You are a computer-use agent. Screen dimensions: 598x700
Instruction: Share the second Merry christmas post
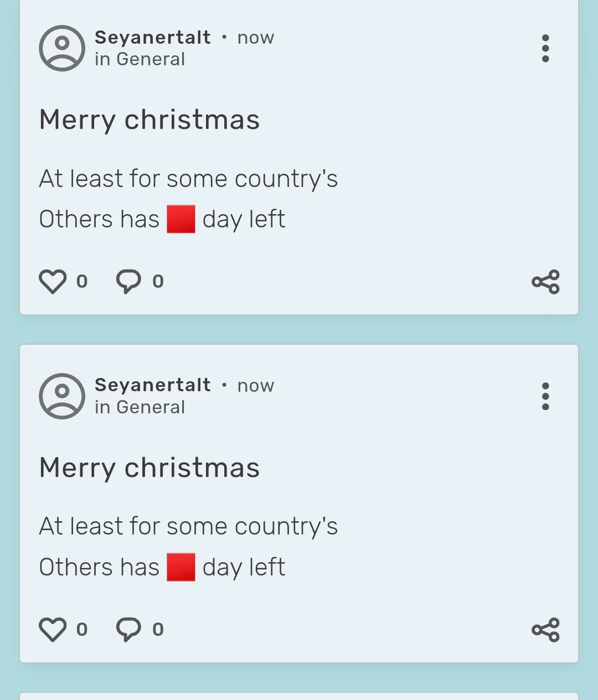(x=545, y=630)
